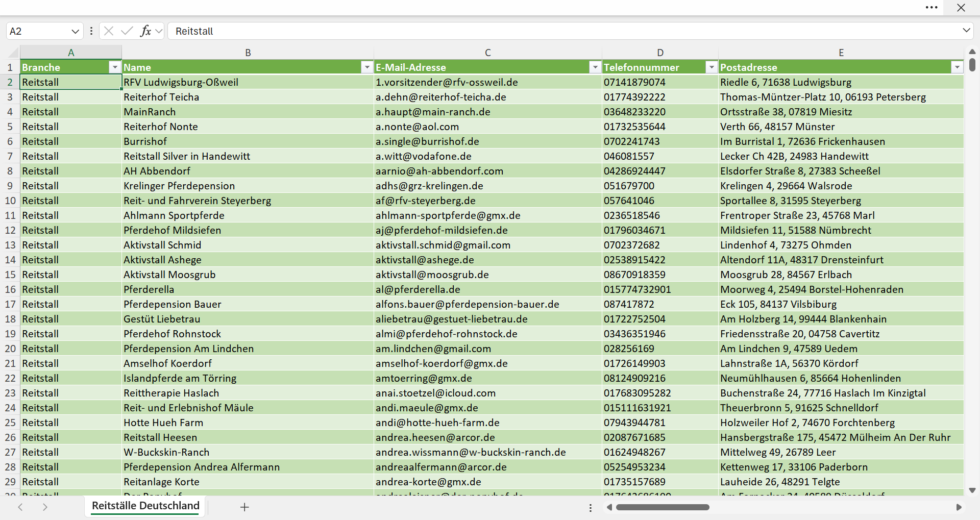Select cell aarnio@ah-abbendorf.com
This screenshot has height=520, width=980.
(488, 171)
